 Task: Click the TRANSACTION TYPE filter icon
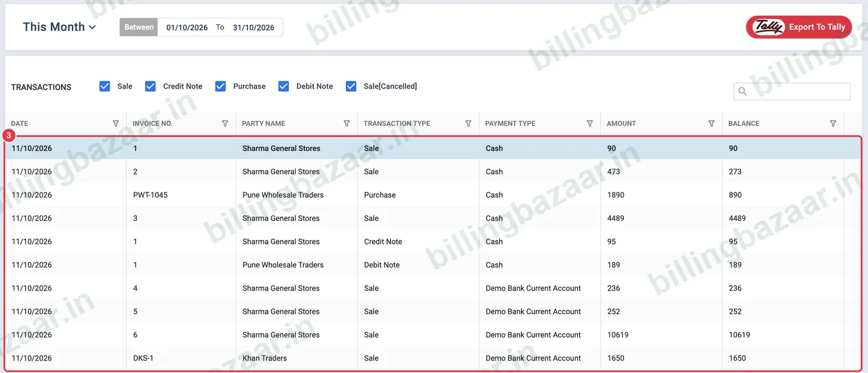coord(468,124)
